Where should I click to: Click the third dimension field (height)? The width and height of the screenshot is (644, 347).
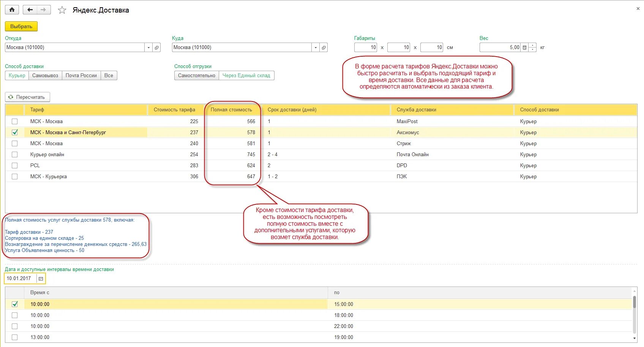[432, 48]
